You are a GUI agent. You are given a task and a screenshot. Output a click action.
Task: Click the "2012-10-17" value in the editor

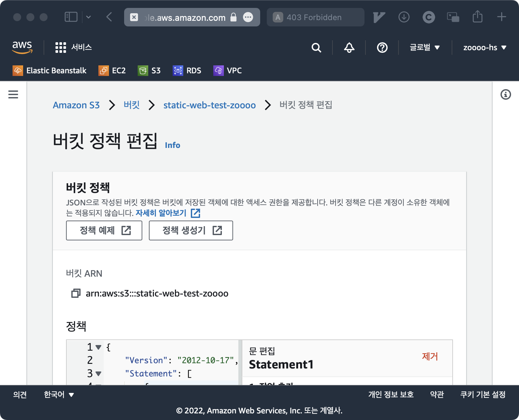pyautogui.click(x=206, y=360)
